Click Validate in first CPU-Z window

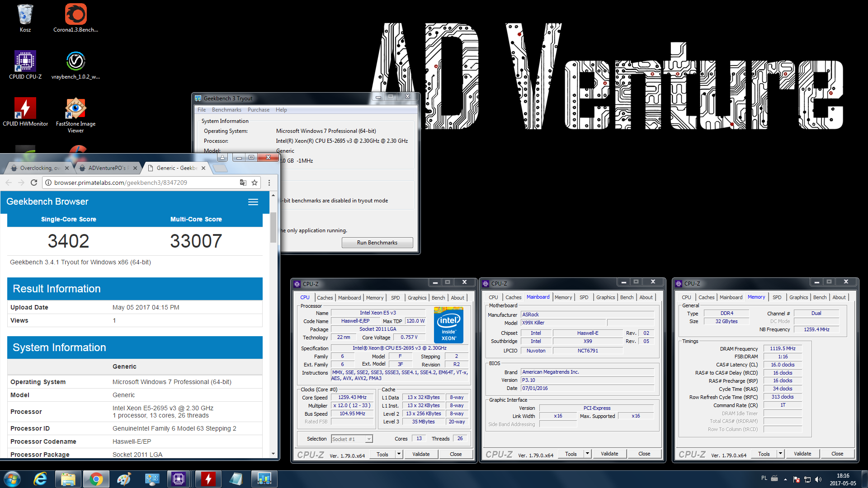pyautogui.click(x=421, y=454)
